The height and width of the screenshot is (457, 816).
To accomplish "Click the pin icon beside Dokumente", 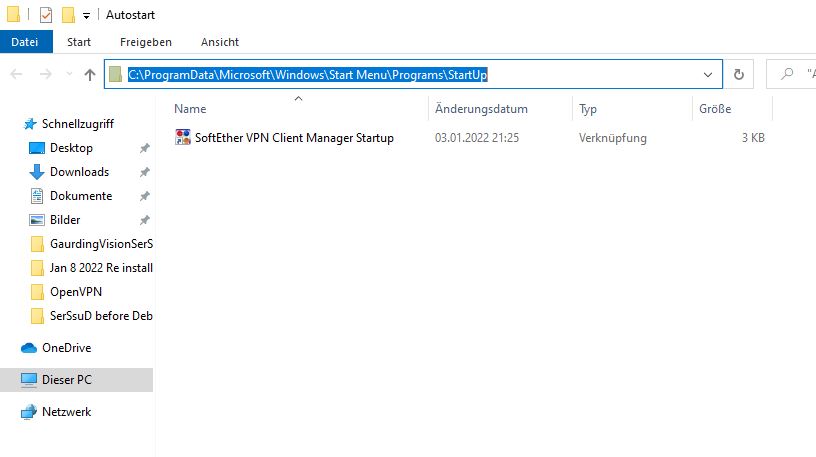I will pos(145,196).
